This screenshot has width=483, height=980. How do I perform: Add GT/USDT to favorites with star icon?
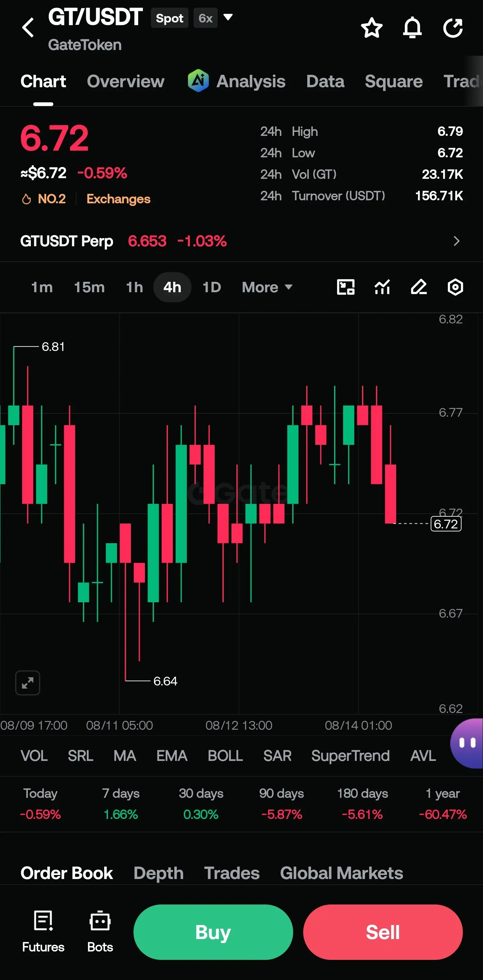(x=372, y=28)
